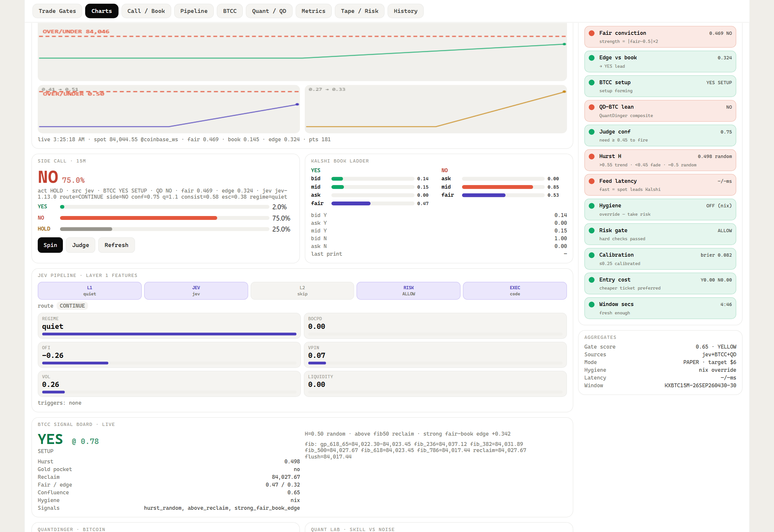Click green status dot on Entry cost
The height and width of the screenshot is (532, 774).
[x=592, y=280]
